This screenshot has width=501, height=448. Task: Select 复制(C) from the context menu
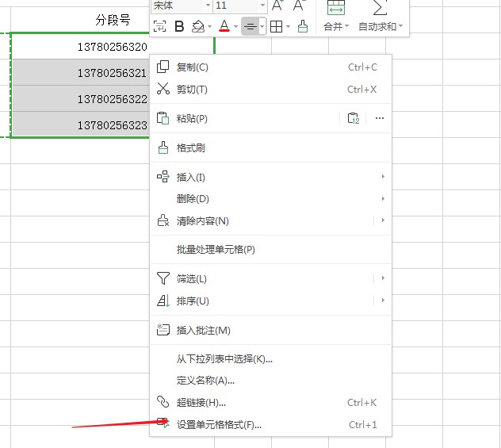coord(193,67)
